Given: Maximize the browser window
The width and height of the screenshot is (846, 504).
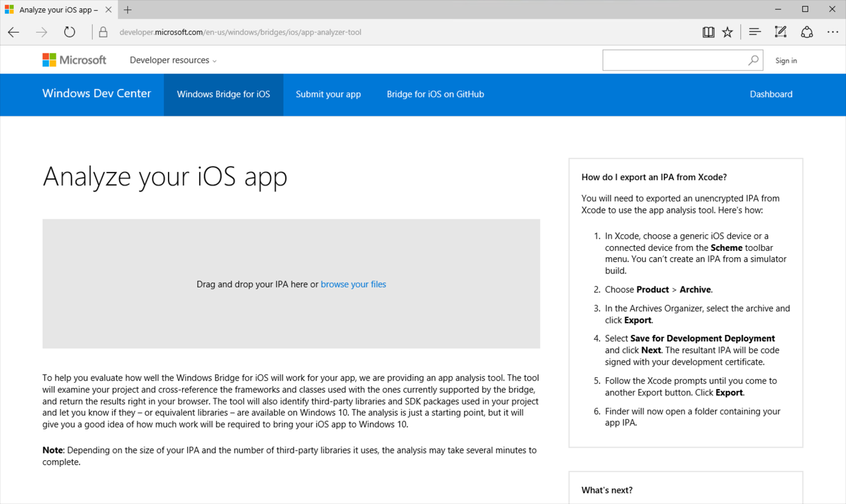Looking at the screenshot, I should tap(805, 9).
